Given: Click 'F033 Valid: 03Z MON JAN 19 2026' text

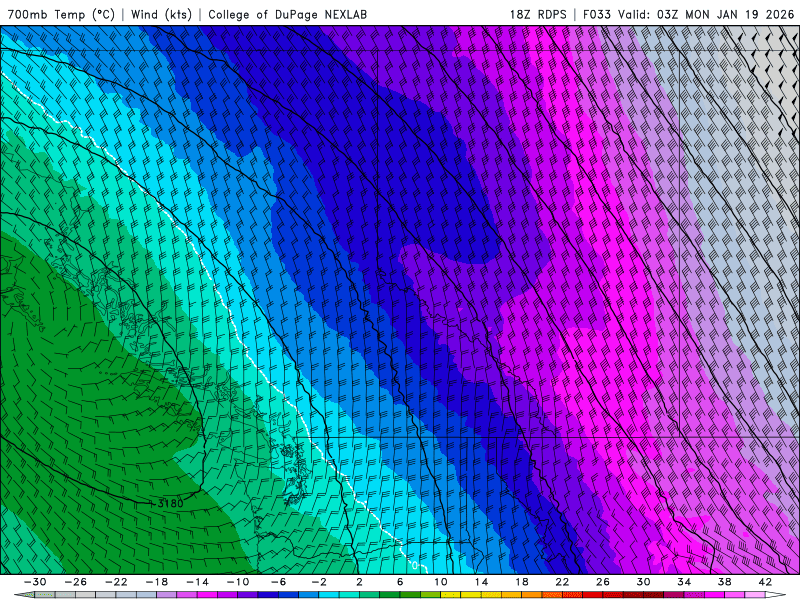Looking at the screenshot, I should [x=689, y=14].
